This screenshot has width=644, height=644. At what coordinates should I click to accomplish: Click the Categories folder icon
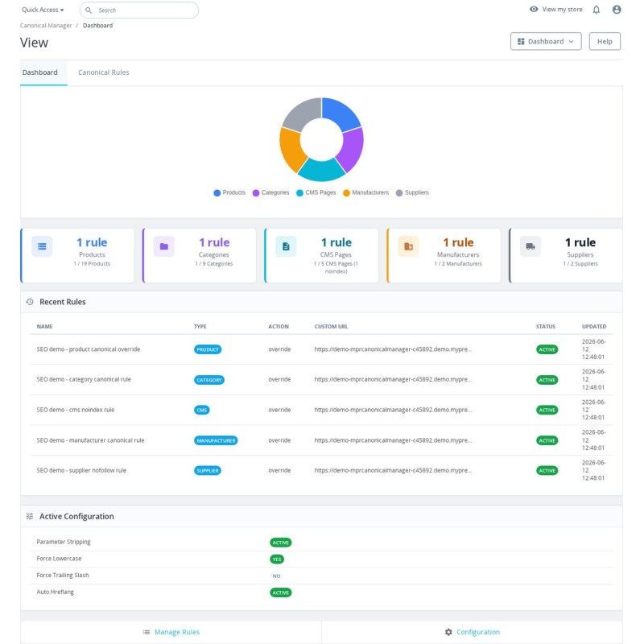[x=164, y=246]
